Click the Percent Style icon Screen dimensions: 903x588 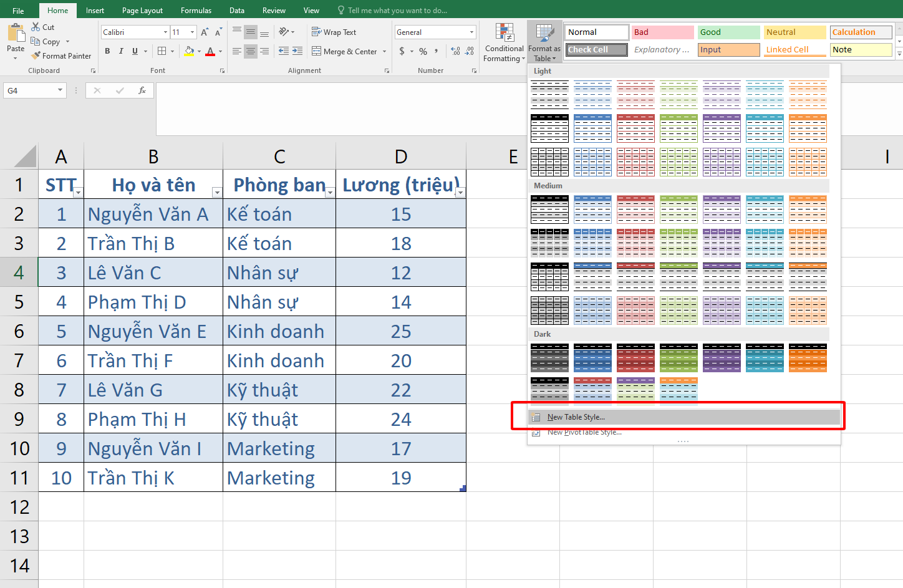[x=423, y=51]
